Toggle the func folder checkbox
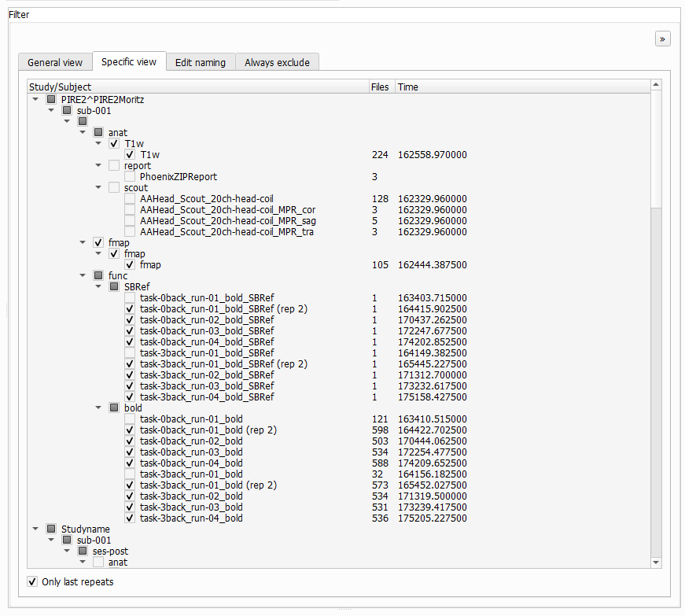The image size is (685, 616). [98, 275]
